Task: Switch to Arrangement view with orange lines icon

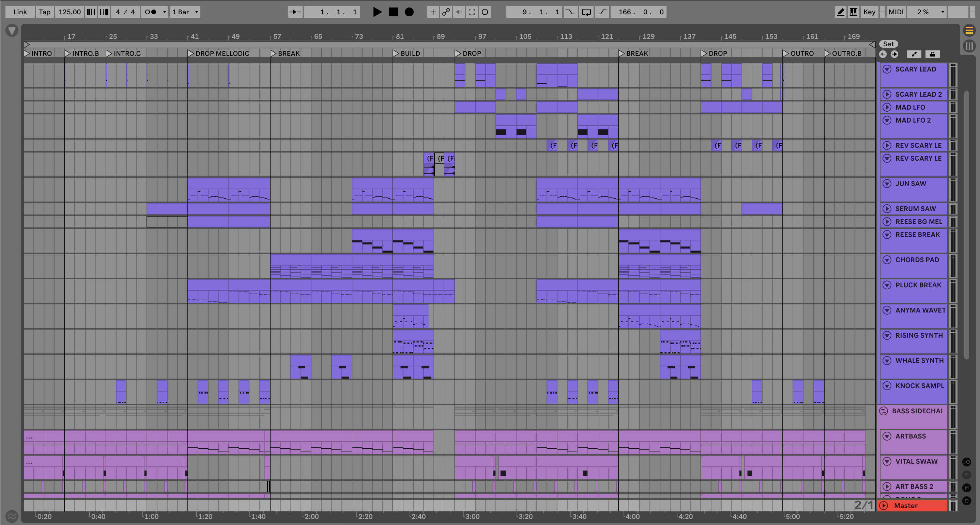Action: (969, 30)
